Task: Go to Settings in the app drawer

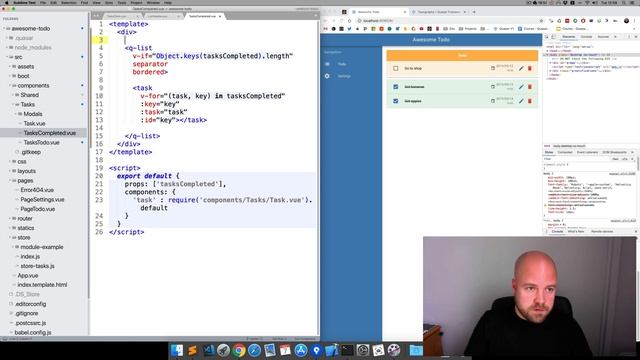Action: click(344, 76)
